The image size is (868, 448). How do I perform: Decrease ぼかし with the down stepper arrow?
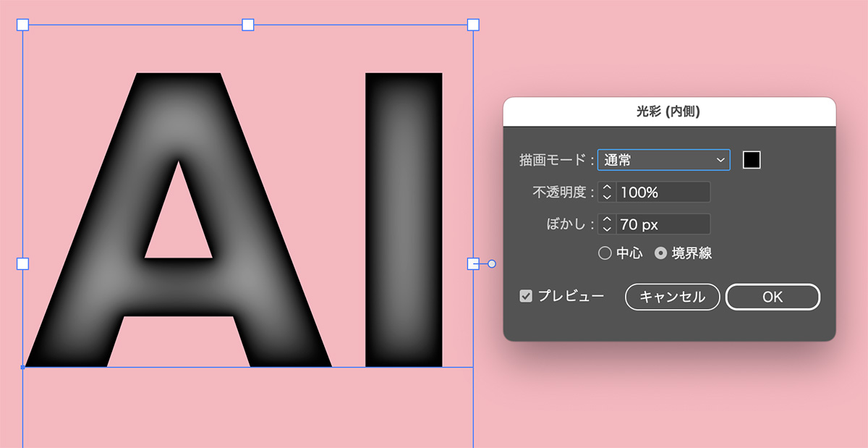pyautogui.click(x=608, y=227)
